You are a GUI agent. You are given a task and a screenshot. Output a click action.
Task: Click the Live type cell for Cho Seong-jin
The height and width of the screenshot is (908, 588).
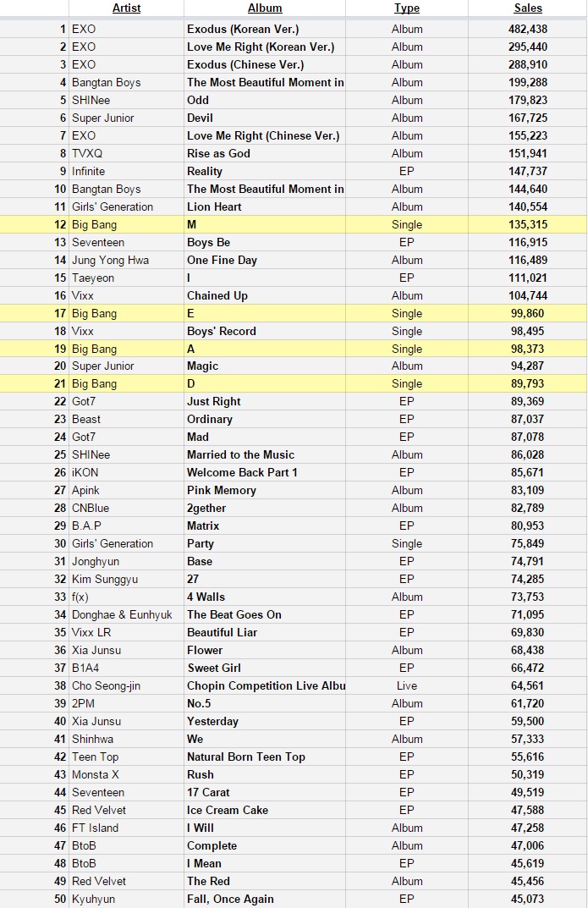coord(407,685)
